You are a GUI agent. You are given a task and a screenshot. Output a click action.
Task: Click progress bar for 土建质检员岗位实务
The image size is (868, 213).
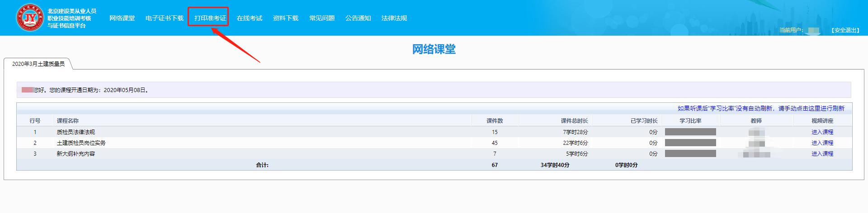tap(690, 143)
